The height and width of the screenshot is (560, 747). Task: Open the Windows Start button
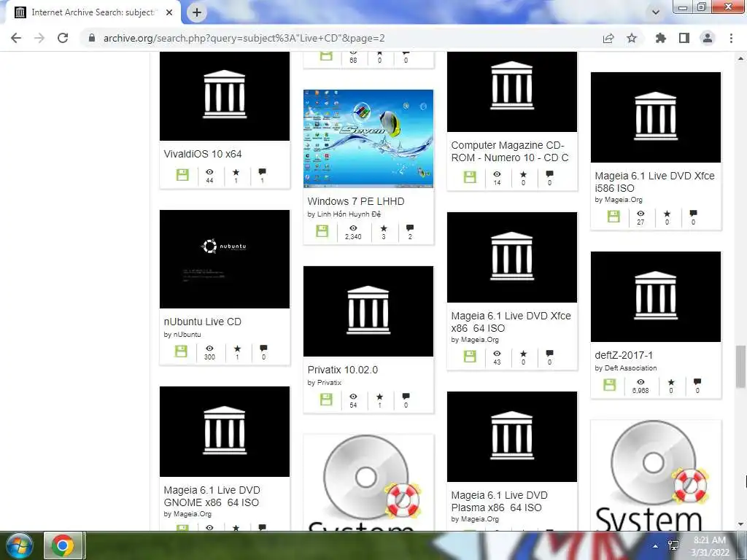coord(19,545)
